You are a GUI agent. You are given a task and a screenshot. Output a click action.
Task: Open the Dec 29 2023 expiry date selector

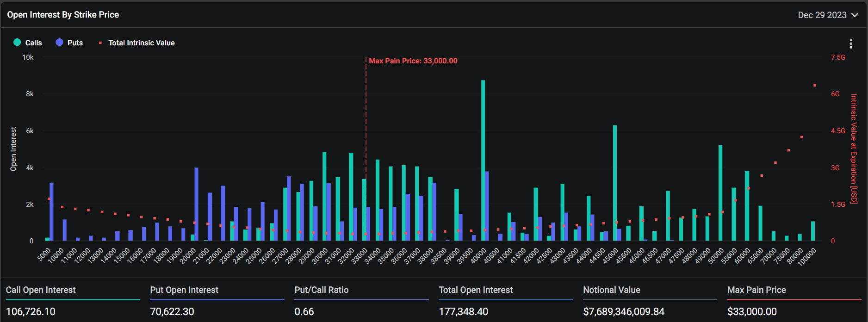click(822, 15)
